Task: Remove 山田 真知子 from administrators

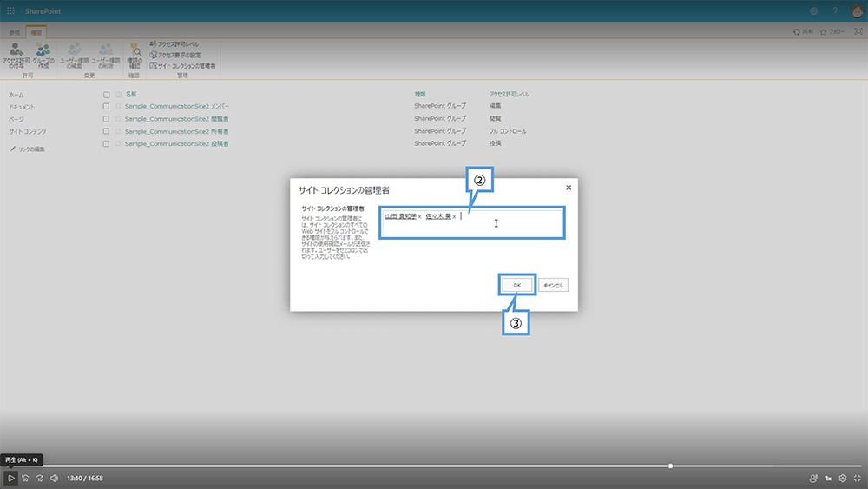Action: pyautogui.click(x=420, y=216)
